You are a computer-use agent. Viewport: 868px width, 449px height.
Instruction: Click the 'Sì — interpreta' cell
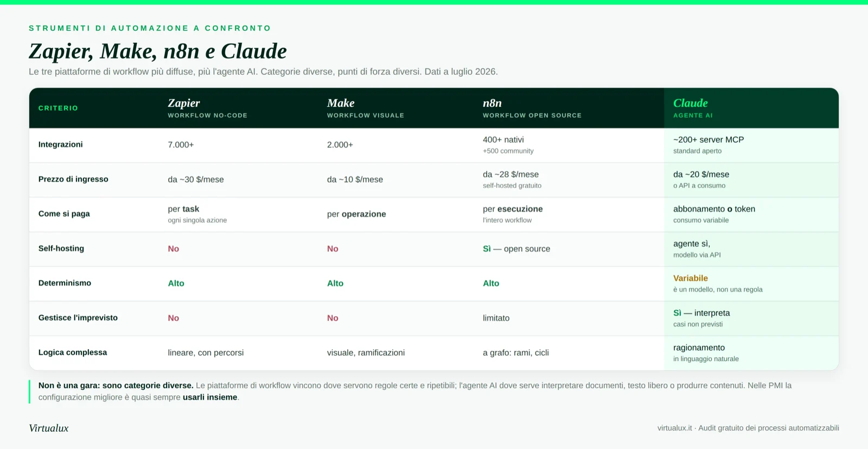click(x=701, y=313)
